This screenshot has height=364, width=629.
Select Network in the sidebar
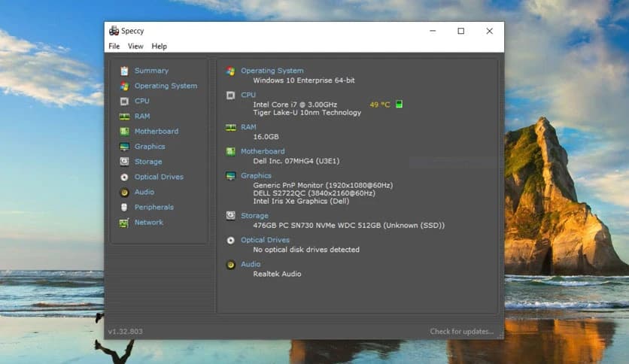click(149, 223)
